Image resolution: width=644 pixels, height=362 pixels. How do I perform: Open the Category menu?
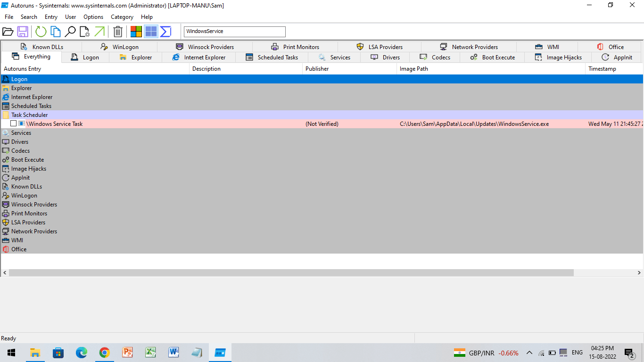click(122, 17)
